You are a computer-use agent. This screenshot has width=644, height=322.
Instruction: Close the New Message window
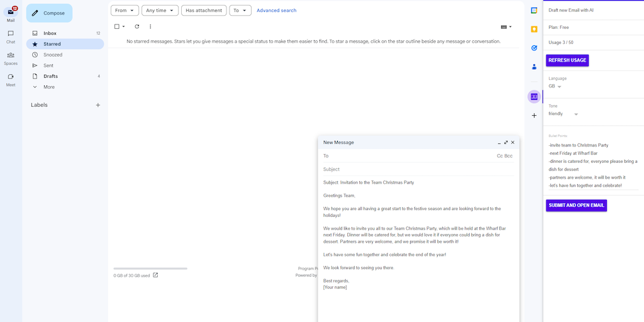click(513, 143)
